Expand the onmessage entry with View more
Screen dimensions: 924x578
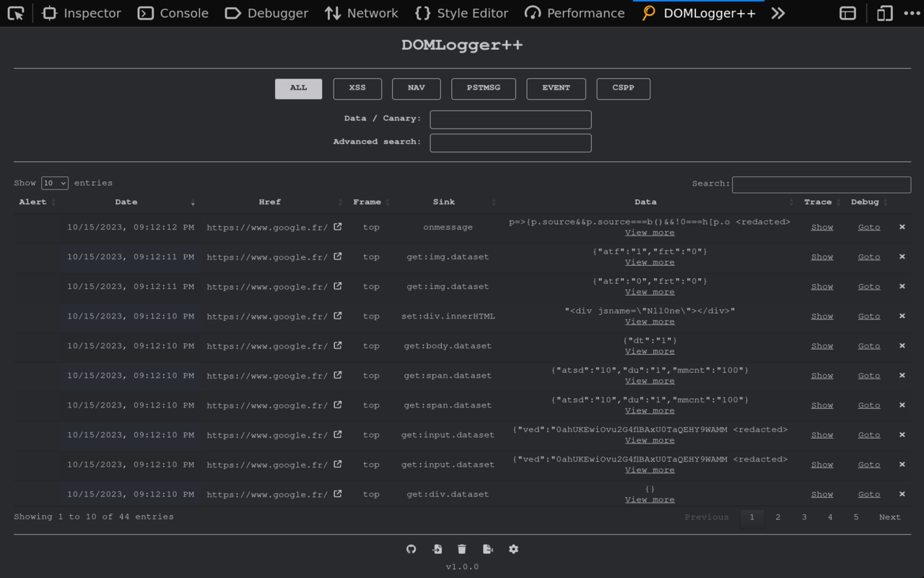(649, 232)
